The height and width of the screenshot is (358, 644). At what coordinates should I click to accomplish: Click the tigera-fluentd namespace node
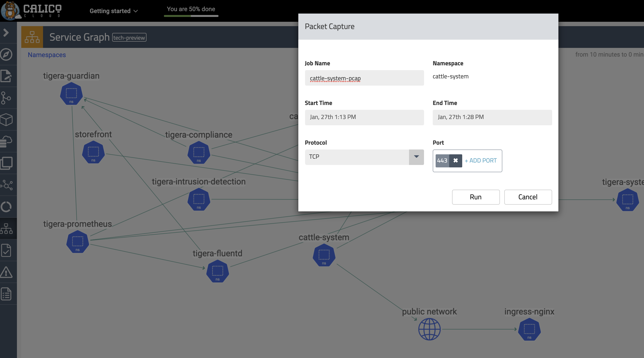218,271
